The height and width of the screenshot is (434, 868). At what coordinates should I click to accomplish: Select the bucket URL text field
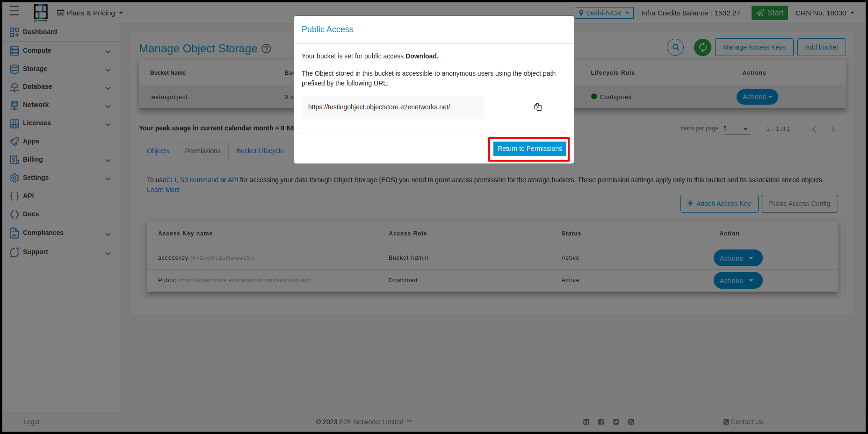pos(392,107)
